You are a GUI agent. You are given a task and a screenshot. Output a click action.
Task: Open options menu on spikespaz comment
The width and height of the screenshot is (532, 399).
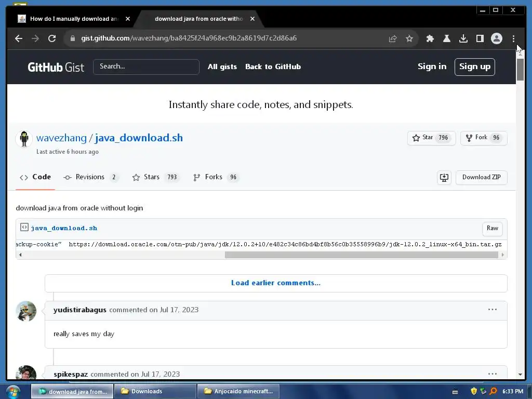coord(493,374)
